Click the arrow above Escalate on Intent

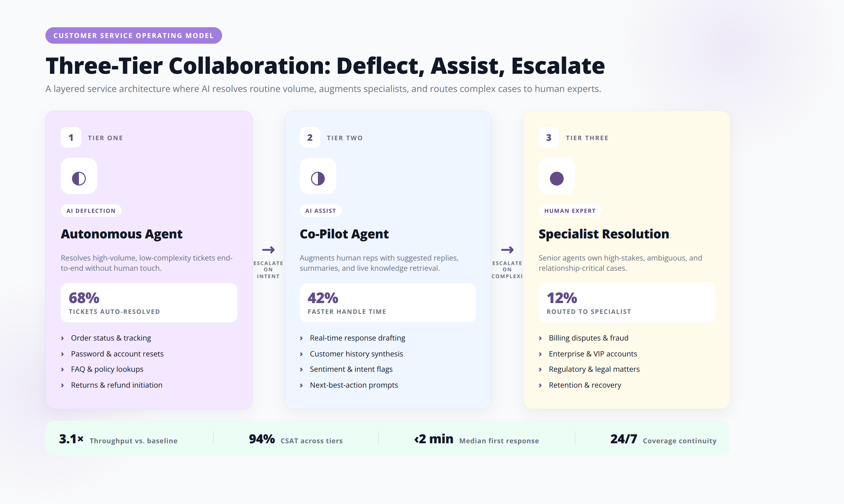pyautogui.click(x=268, y=250)
